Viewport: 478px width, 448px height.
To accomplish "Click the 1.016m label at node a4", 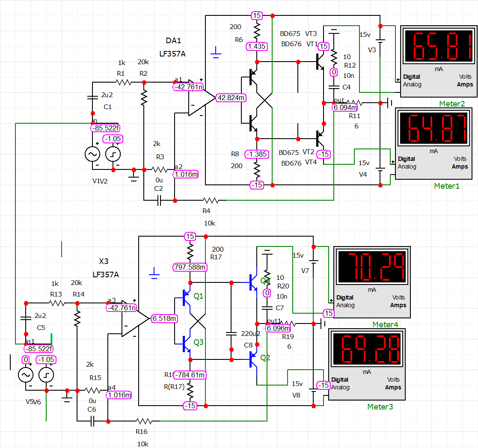I will point(119,395).
